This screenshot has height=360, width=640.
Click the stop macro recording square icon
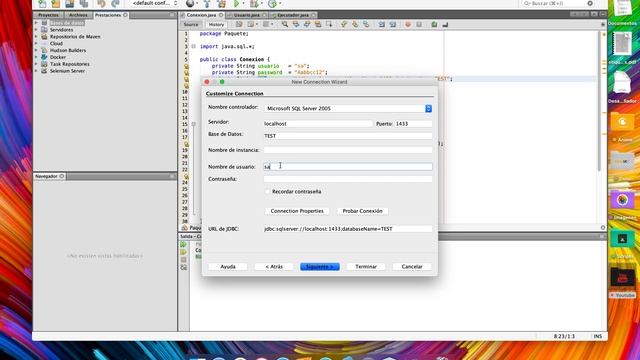(x=419, y=24)
